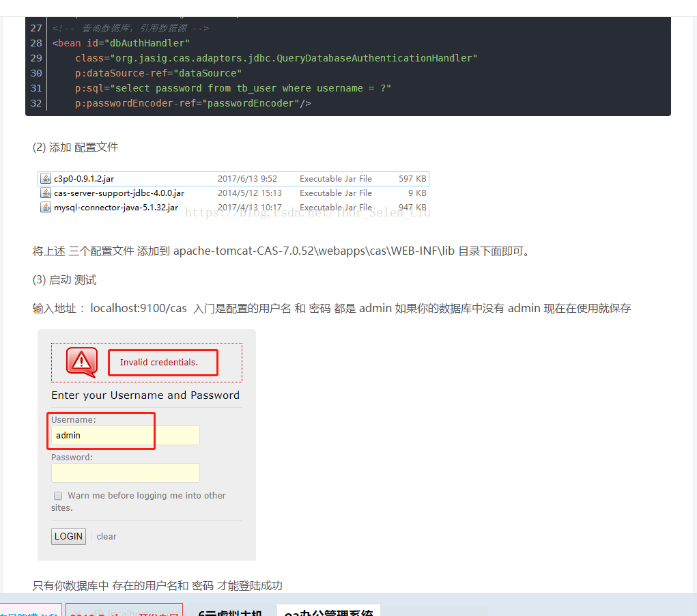Select the cas-server-support-jdbc-4.0.0.jar file name
The width and height of the screenshot is (697, 616).
pyautogui.click(x=119, y=193)
